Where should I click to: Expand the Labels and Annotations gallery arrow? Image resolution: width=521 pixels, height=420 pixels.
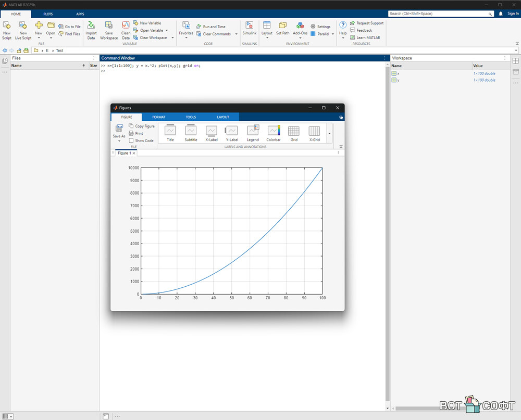(329, 134)
